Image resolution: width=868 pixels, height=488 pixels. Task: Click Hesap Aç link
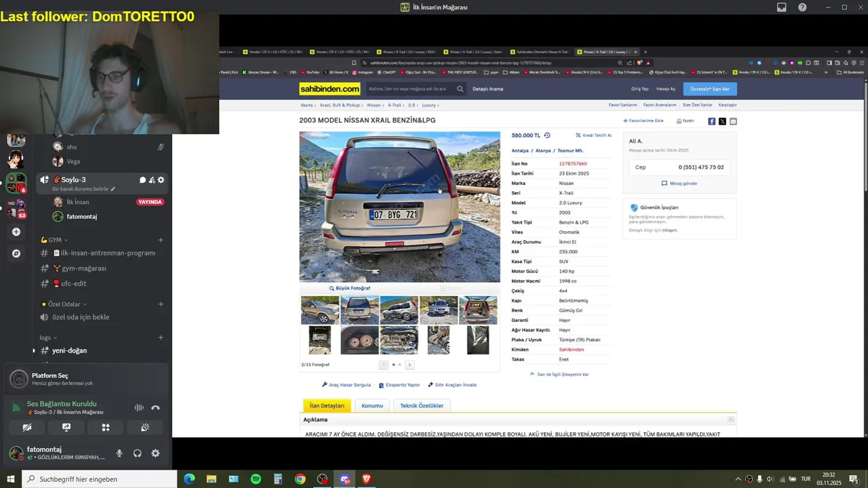(x=666, y=89)
